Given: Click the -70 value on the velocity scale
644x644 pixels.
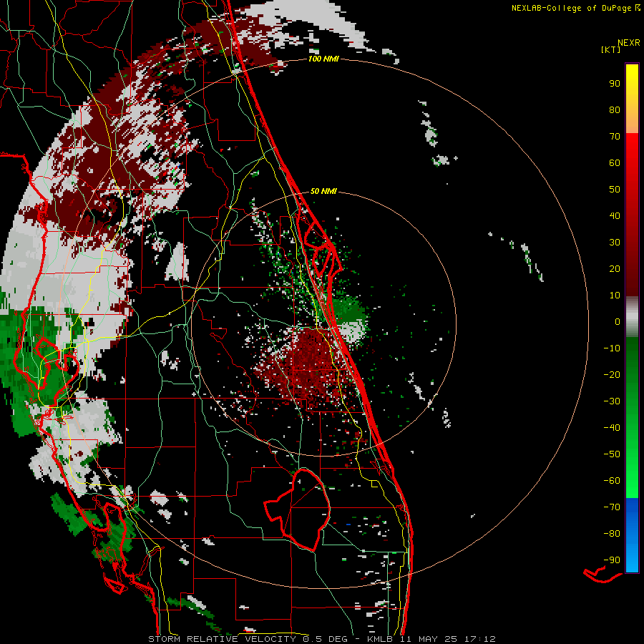Looking at the screenshot, I should point(612,507).
